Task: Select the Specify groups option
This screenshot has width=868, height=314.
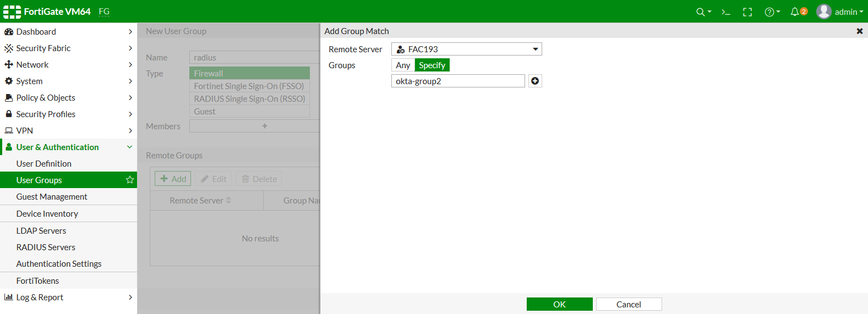Action: pyautogui.click(x=432, y=65)
